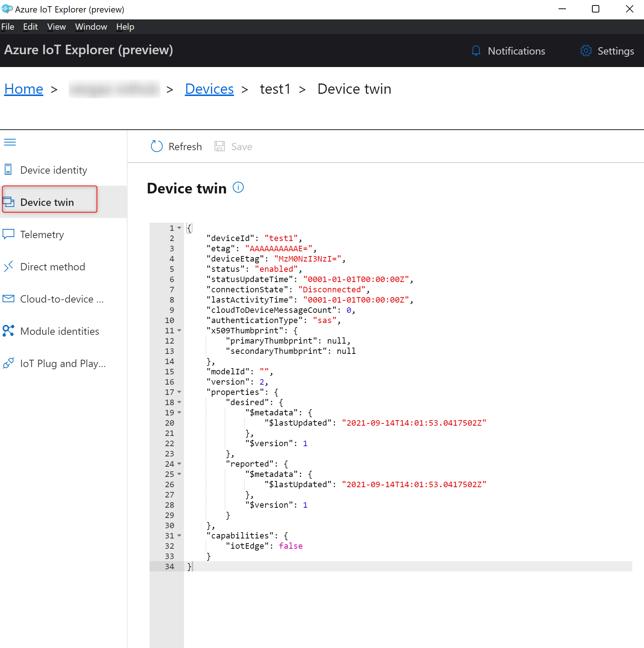This screenshot has width=644, height=648.
Task: Click line number 16 in editor gutter
Action: (x=169, y=382)
